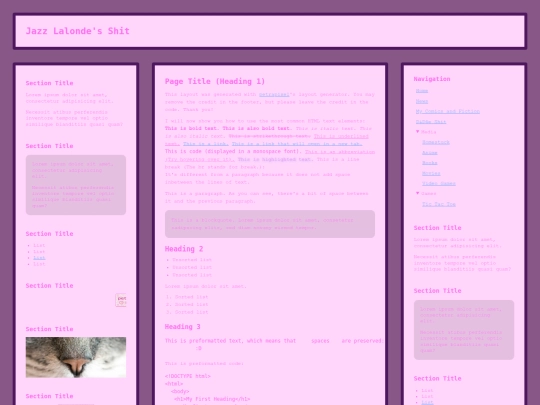Click the first 'Sorted list' numbered item
Image resolution: width=540 pixels, height=405 pixels.
[191, 297]
